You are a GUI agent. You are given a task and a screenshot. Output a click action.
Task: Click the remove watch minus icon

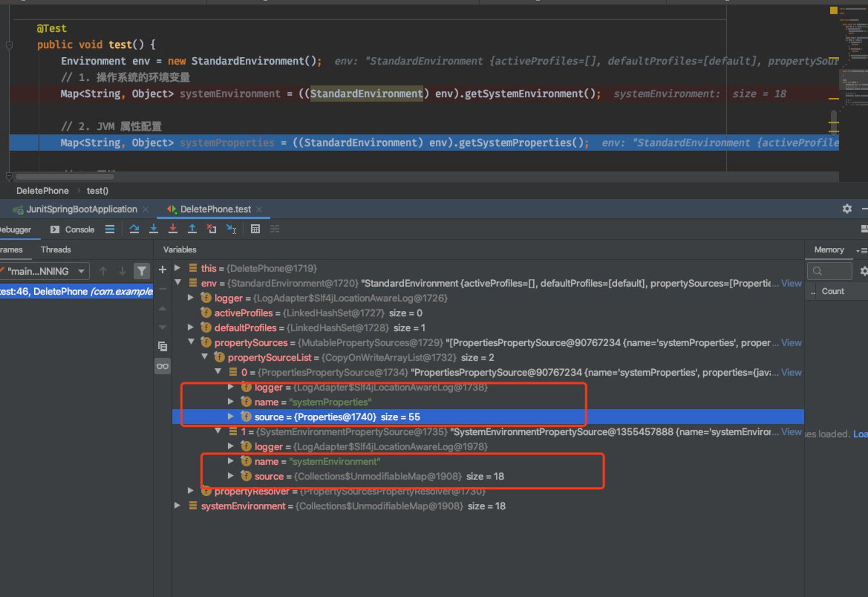[x=162, y=289]
